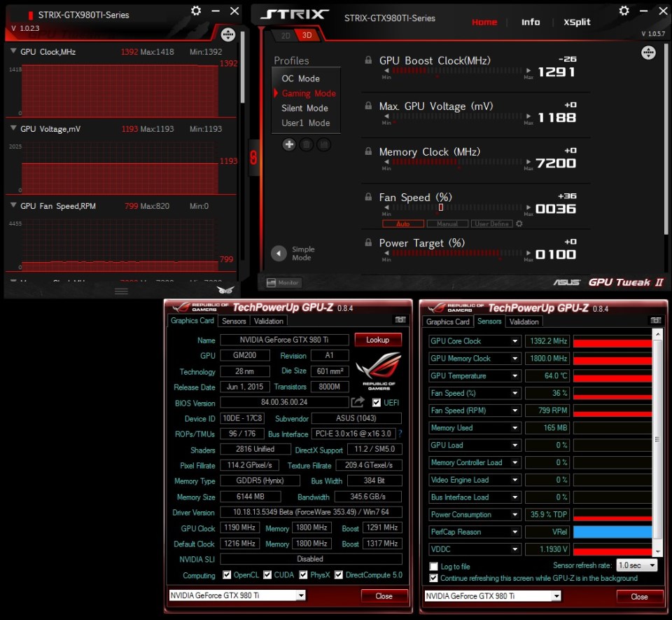Save profile using the disk icon
The image size is (672, 620).
point(323,144)
